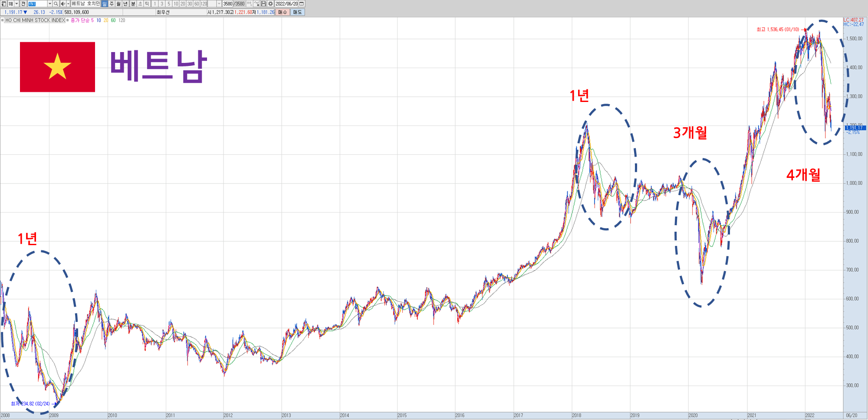Switch to 월 monthly chart period

click(x=118, y=3)
